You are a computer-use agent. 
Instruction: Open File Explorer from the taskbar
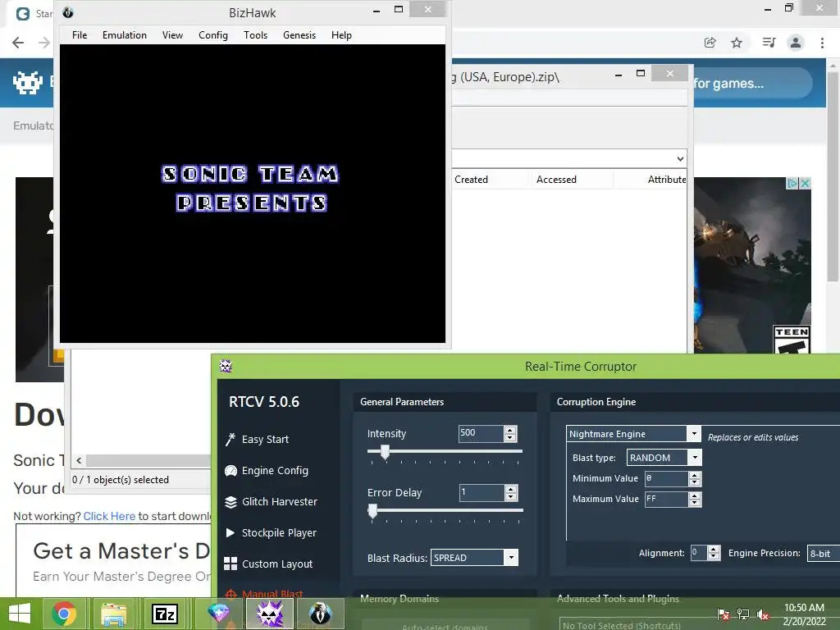tap(113, 614)
